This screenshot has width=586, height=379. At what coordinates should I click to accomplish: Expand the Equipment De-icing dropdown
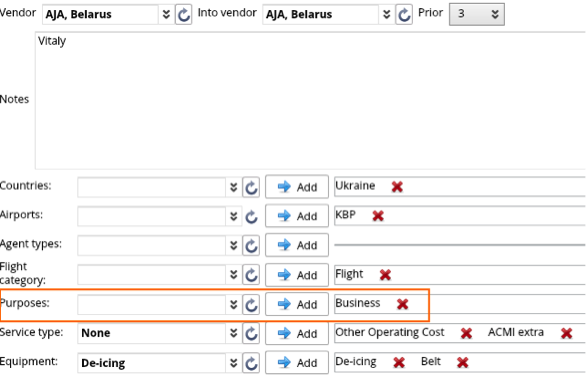pos(234,363)
